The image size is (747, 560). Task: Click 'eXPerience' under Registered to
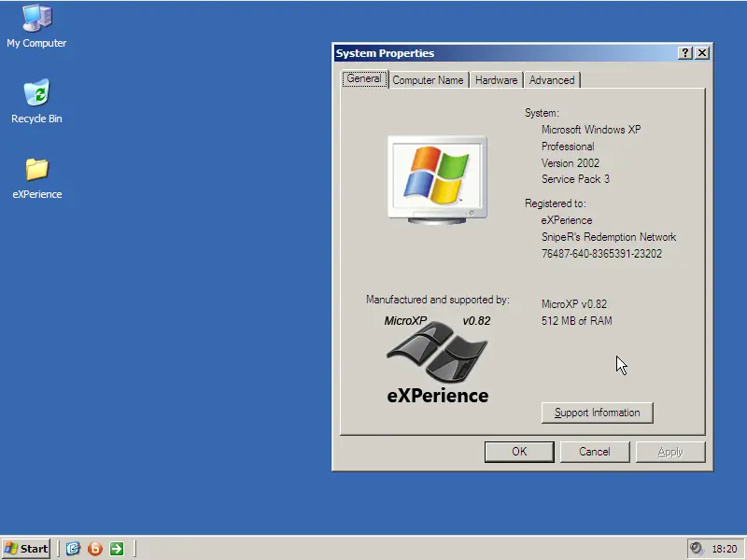pos(567,220)
